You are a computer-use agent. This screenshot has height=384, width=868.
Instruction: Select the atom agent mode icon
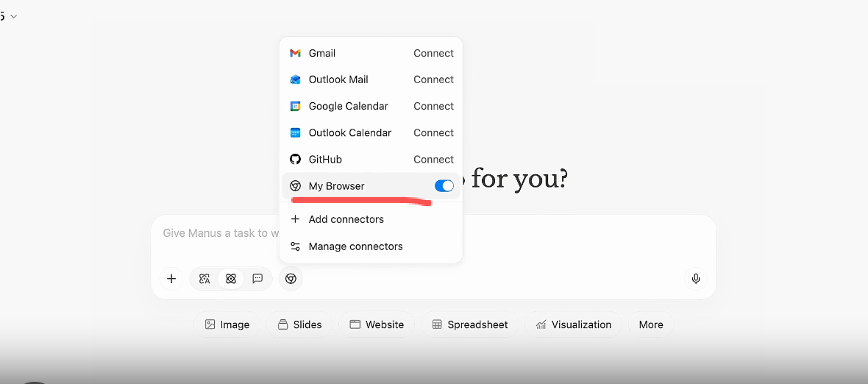coord(231,279)
